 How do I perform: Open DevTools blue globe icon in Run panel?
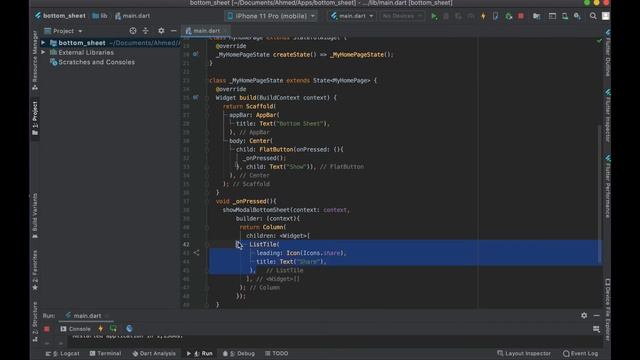click(129, 329)
